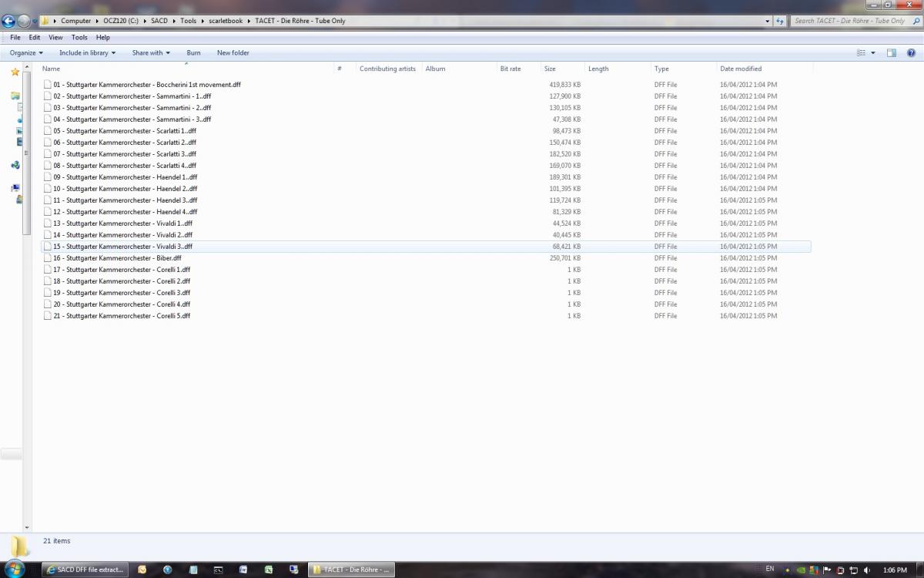
Task: Click the speaker volume tray icon
Action: point(868,570)
